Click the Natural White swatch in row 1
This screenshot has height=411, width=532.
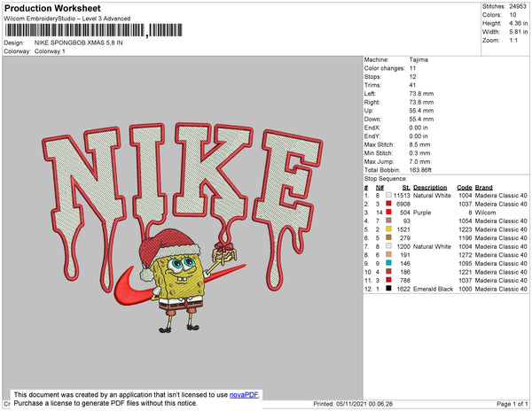388,195
